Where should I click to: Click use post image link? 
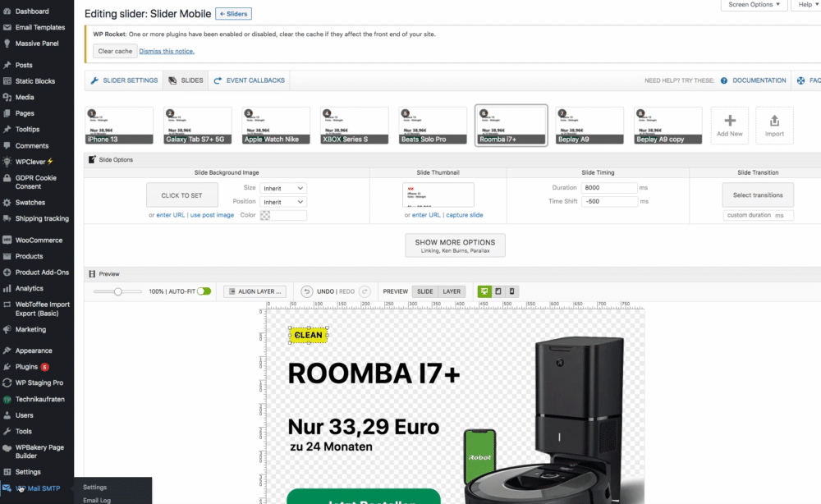point(212,215)
